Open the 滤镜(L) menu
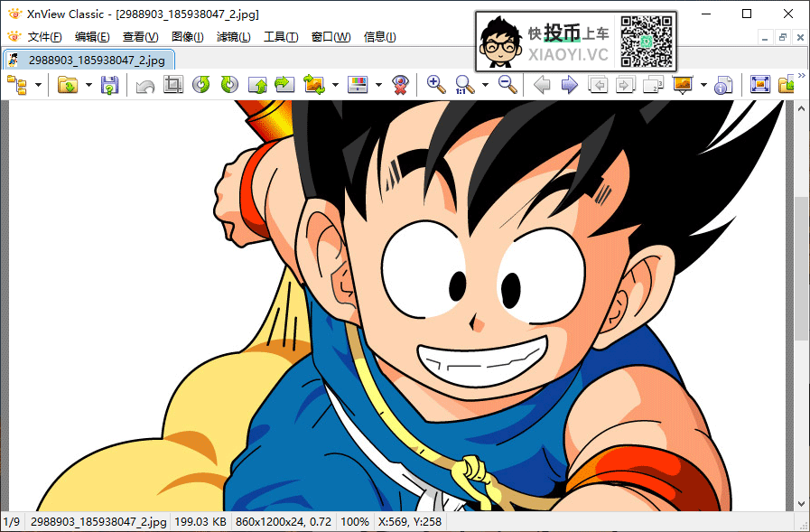The width and height of the screenshot is (810, 532). pos(233,37)
